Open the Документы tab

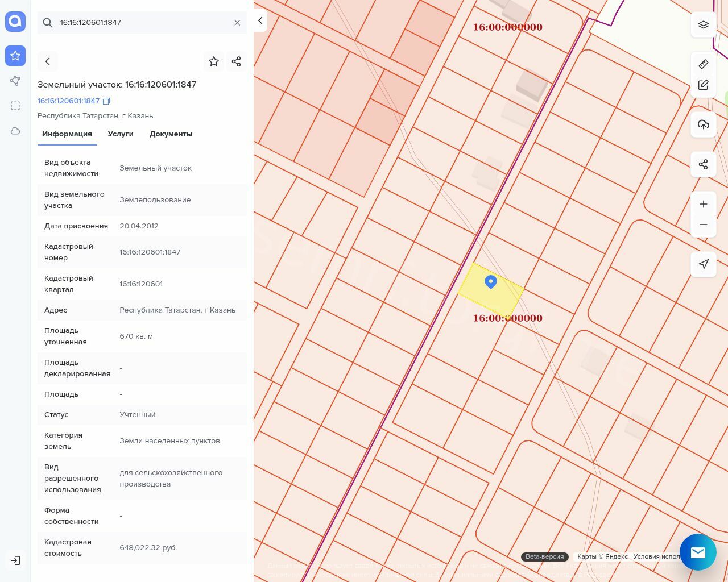click(171, 134)
